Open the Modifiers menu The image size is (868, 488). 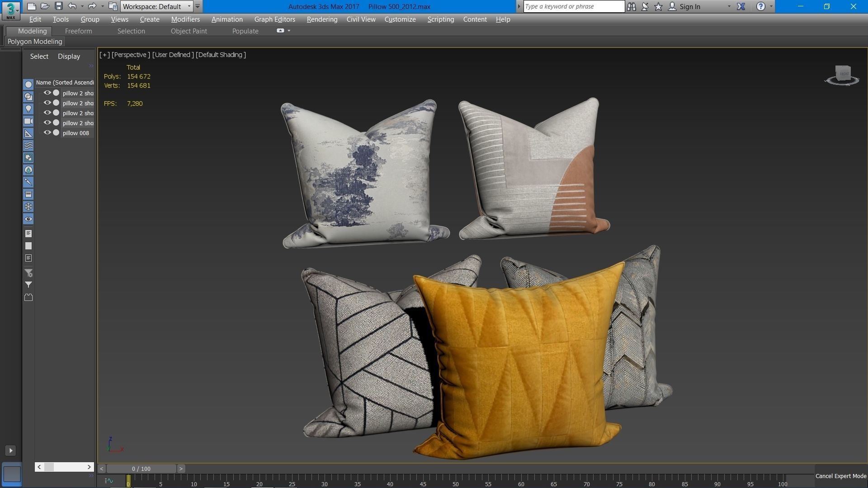point(185,19)
